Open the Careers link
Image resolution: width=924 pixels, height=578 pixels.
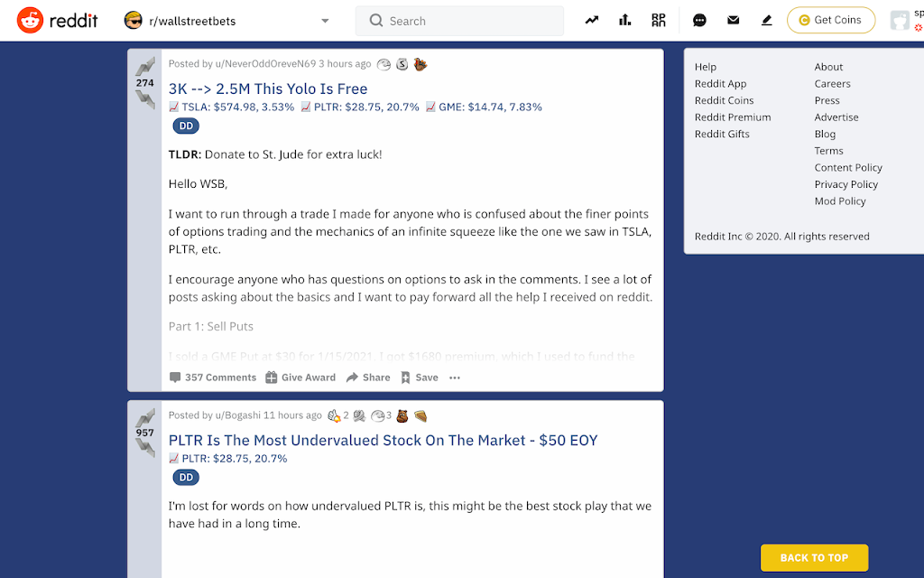832,84
